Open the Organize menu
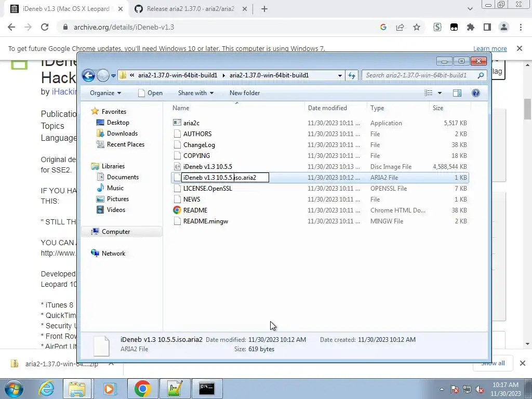 pyautogui.click(x=105, y=93)
